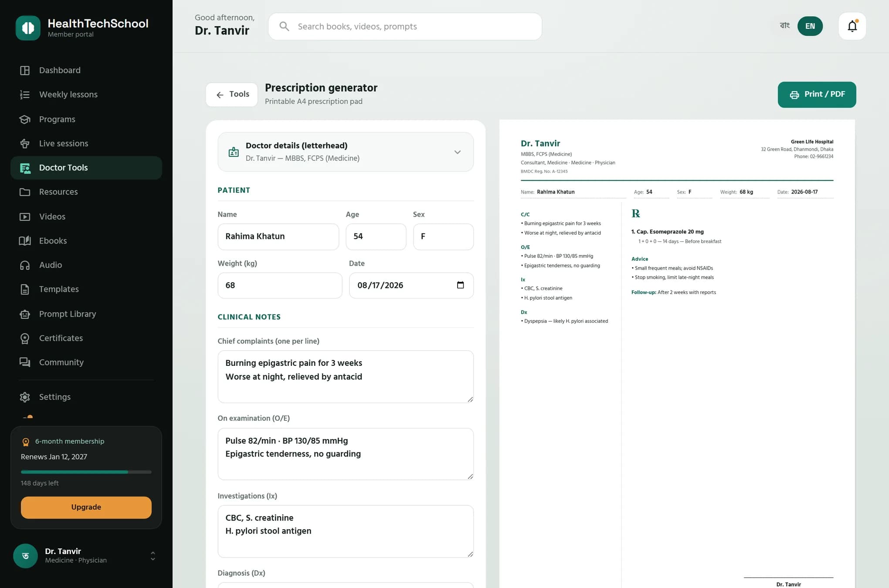Click the Investigations text area

coord(346,531)
